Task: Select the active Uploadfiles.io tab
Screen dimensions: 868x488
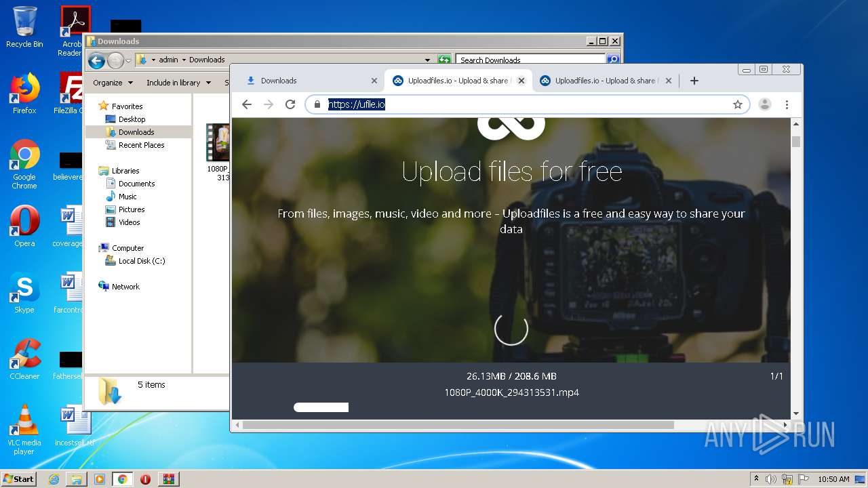Action: pyautogui.click(x=458, y=81)
